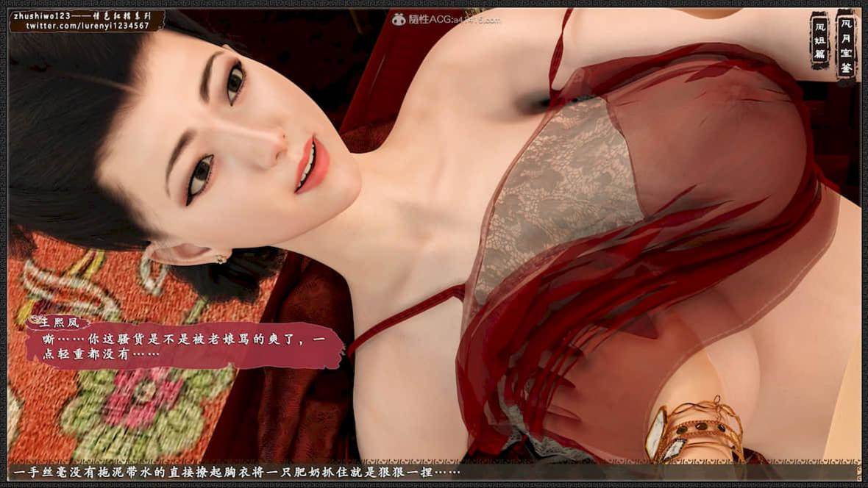This screenshot has width=868, height=488.
Task: Click the scroll ornament beside the speaker name
Action: [34, 320]
